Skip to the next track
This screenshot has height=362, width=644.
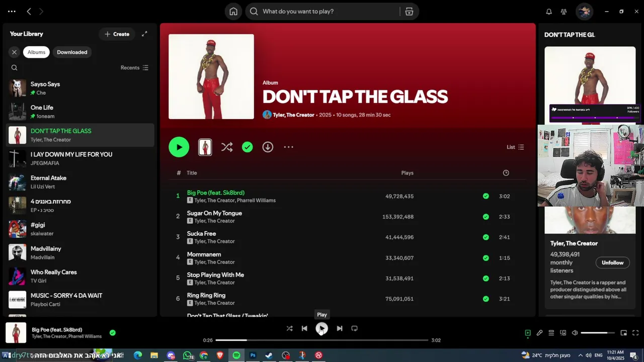coord(340,328)
